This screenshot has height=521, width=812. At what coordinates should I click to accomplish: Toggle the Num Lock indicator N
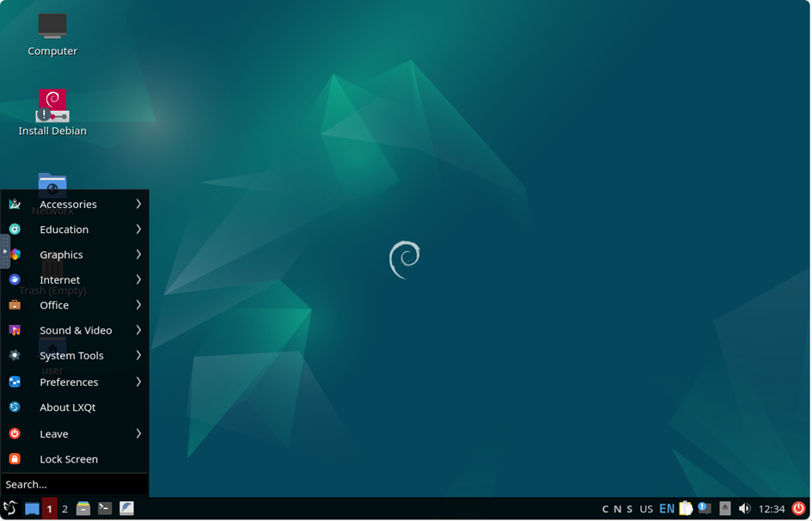point(617,509)
